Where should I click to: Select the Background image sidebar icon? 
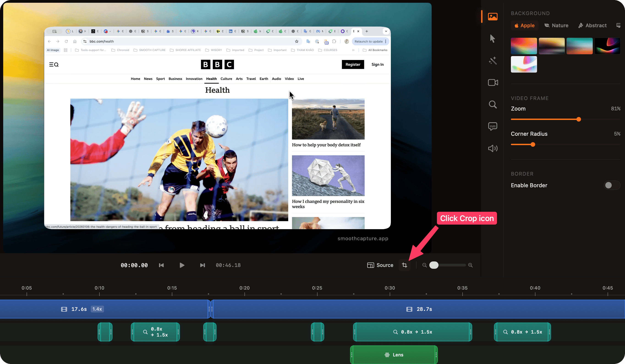(x=493, y=17)
